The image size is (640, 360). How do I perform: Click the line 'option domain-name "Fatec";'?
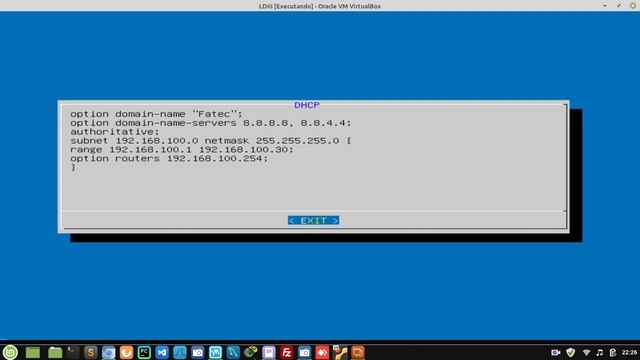click(x=156, y=114)
